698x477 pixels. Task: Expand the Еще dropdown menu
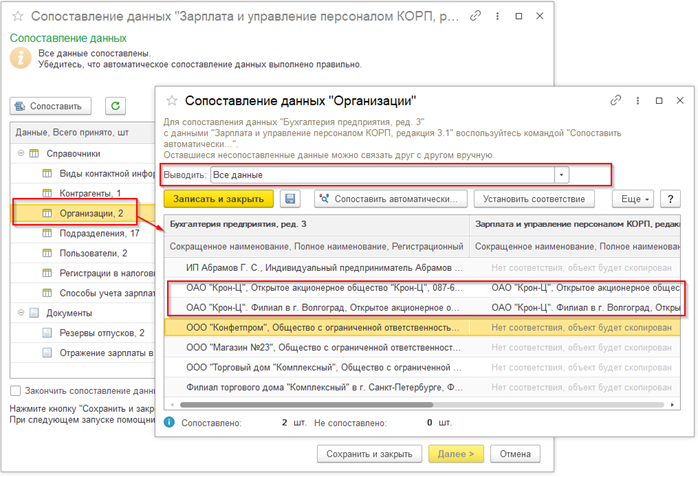[633, 199]
